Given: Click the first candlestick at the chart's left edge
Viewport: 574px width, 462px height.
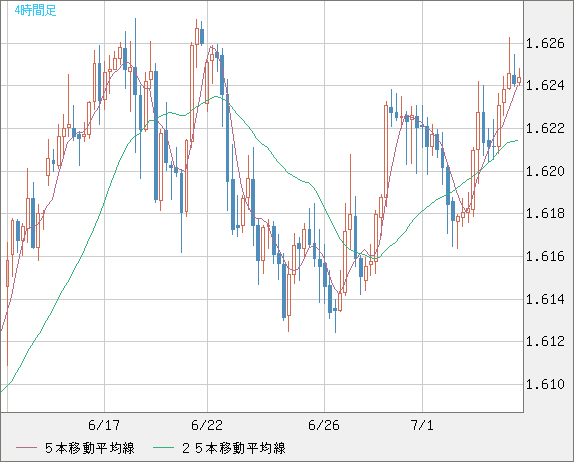Looking at the screenshot, I should click(x=7, y=304).
